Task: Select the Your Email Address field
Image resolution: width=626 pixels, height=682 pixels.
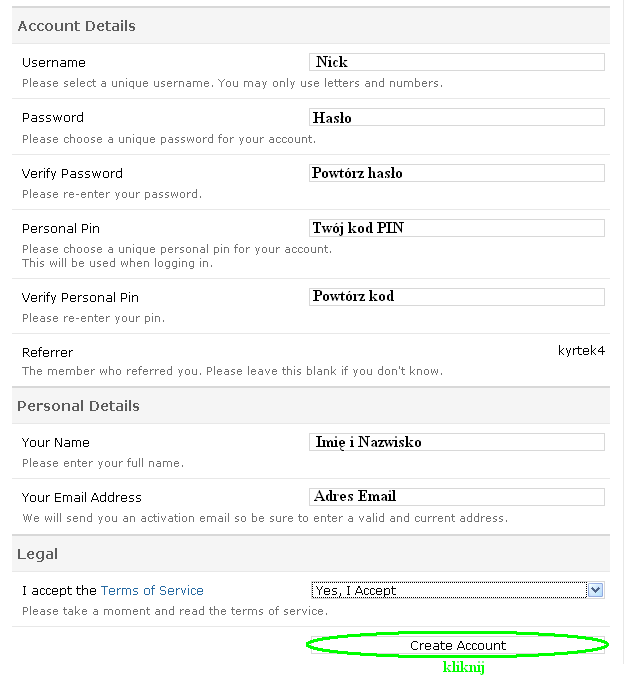Action: coord(457,497)
